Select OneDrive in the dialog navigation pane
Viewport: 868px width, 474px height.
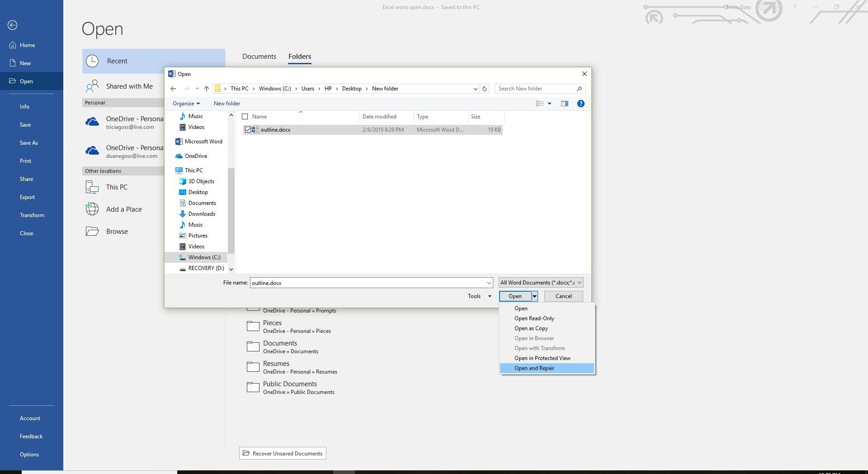coord(195,156)
